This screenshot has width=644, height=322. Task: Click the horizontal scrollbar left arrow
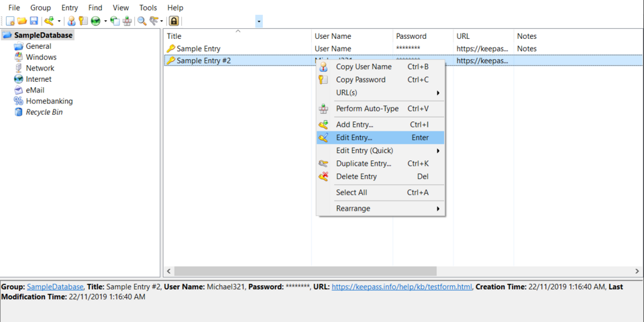[168, 271]
